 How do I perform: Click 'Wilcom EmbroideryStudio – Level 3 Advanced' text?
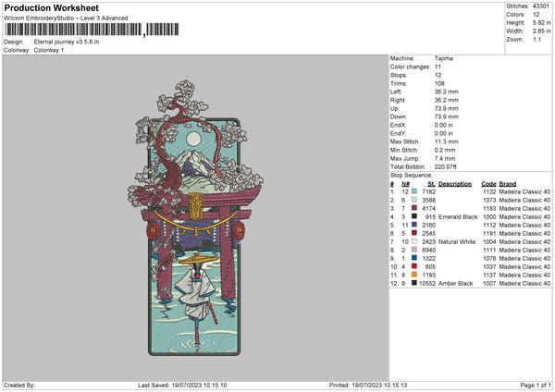coord(66,18)
